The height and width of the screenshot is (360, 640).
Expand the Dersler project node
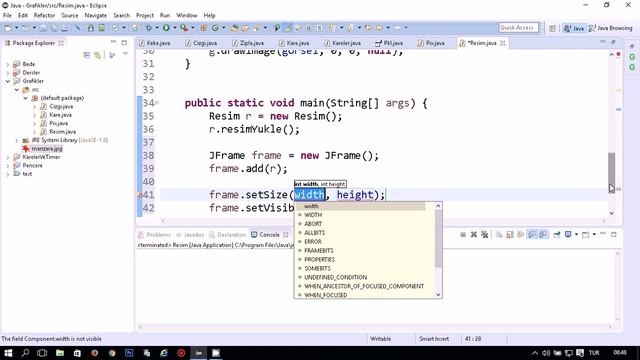pyautogui.click(x=7, y=73)
